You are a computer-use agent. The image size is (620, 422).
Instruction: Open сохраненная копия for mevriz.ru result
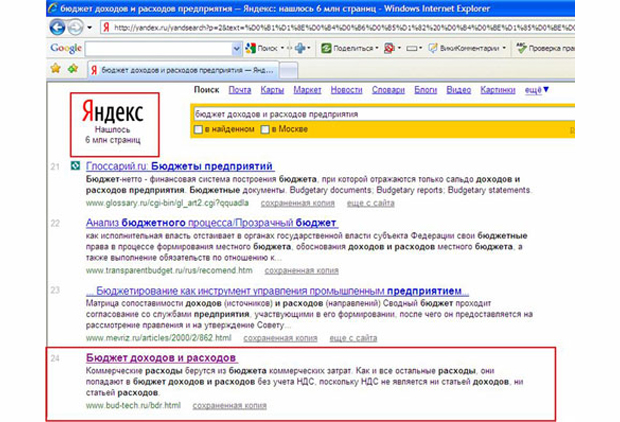280,338
